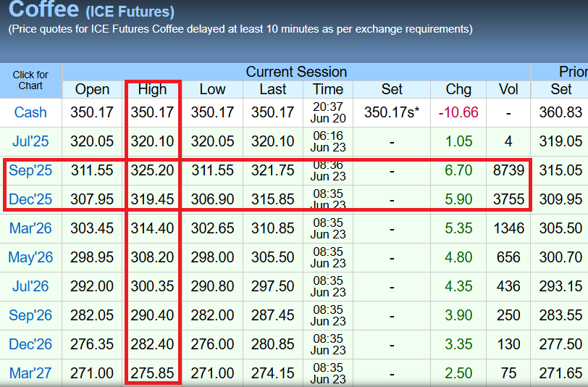Select Mar'27 high value 275.85

(x=152, y=373)
